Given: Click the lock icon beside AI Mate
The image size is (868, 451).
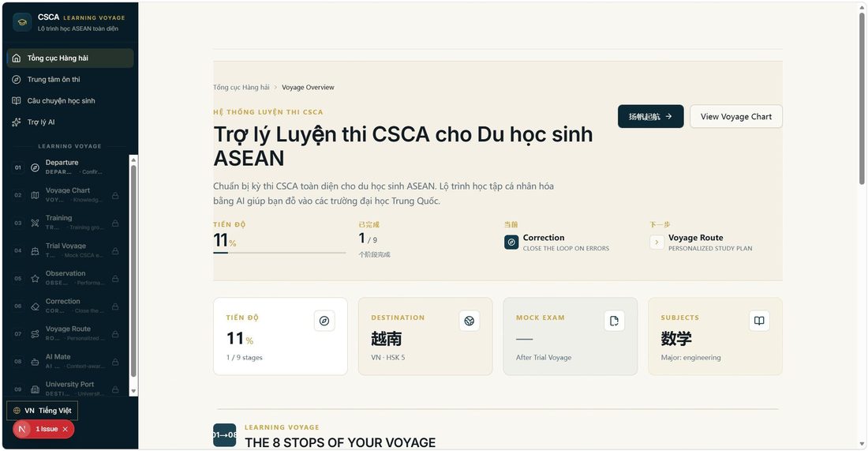Looking at the screenshot, I should [x=115, y=362].
